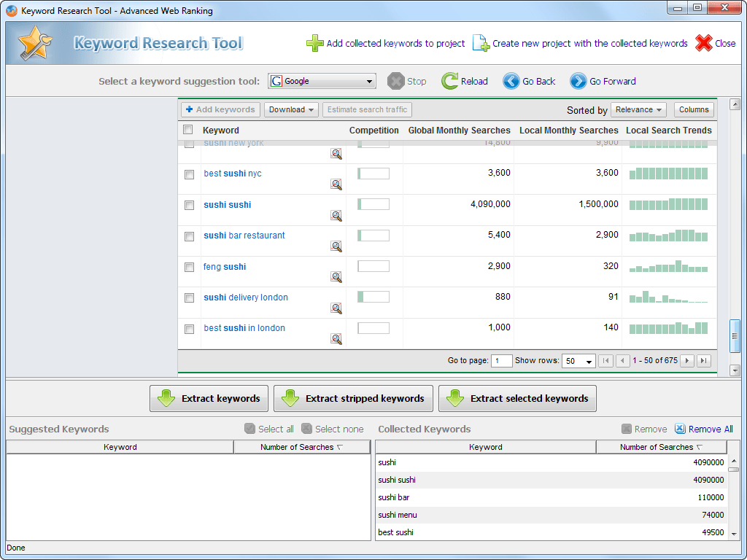Click magnifier icon for sushi sushi row
The height and width of the screenshot is (560, 747).
pyautogui.click(x=336, y=216)
